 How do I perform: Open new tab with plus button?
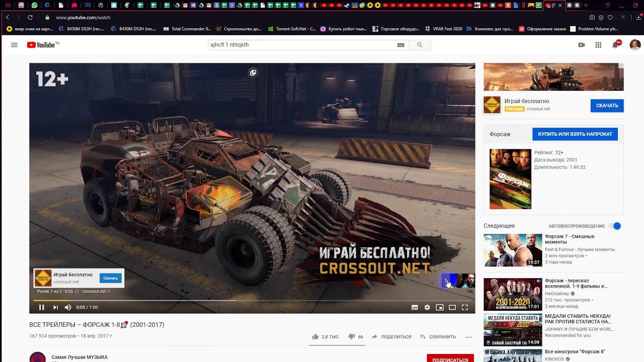point(586,5)
